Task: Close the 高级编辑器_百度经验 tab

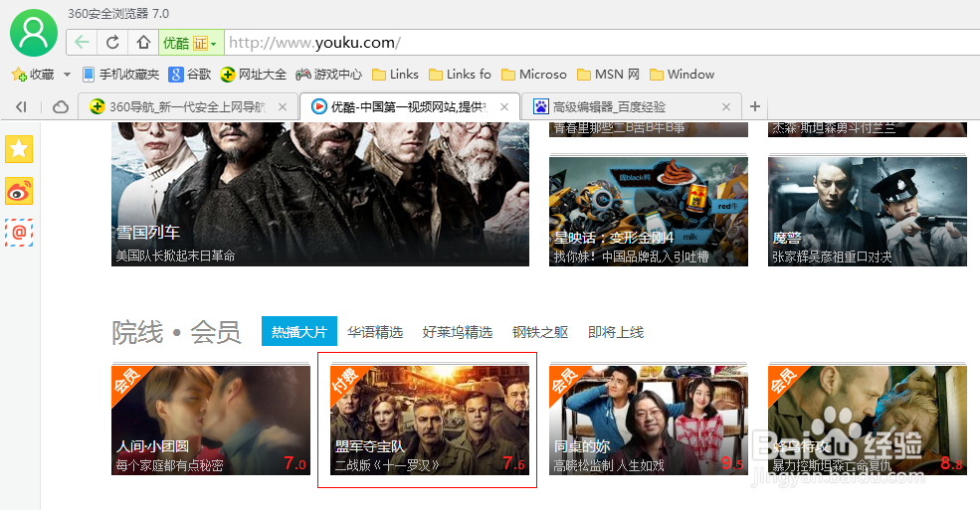Action: click(726, 106)
